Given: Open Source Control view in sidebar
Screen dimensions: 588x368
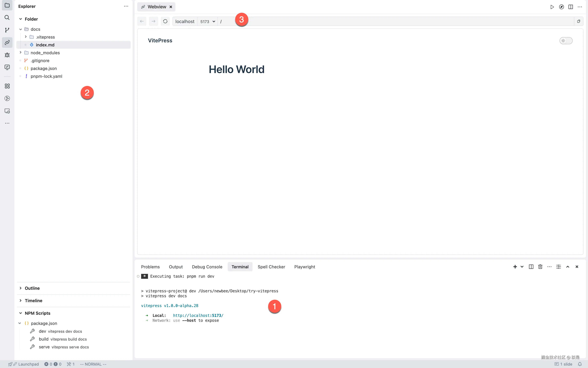Looking at the screenshot, I should click(7, 30).
